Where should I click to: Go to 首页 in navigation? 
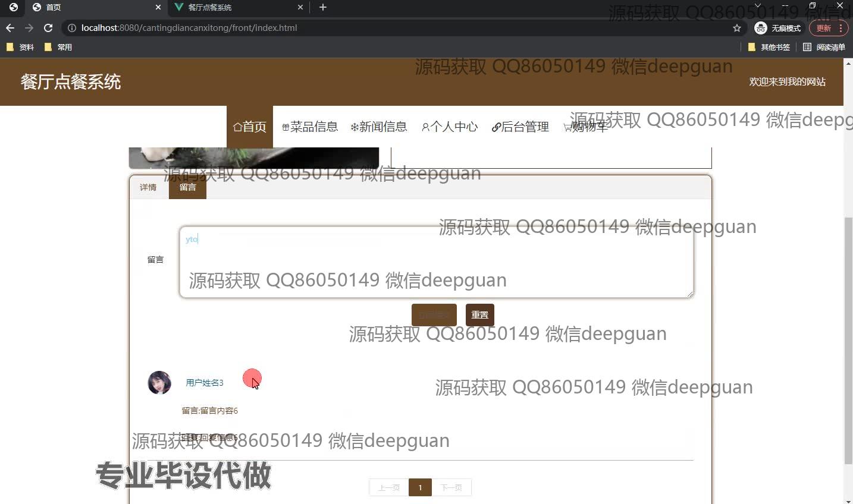point(250,127)
